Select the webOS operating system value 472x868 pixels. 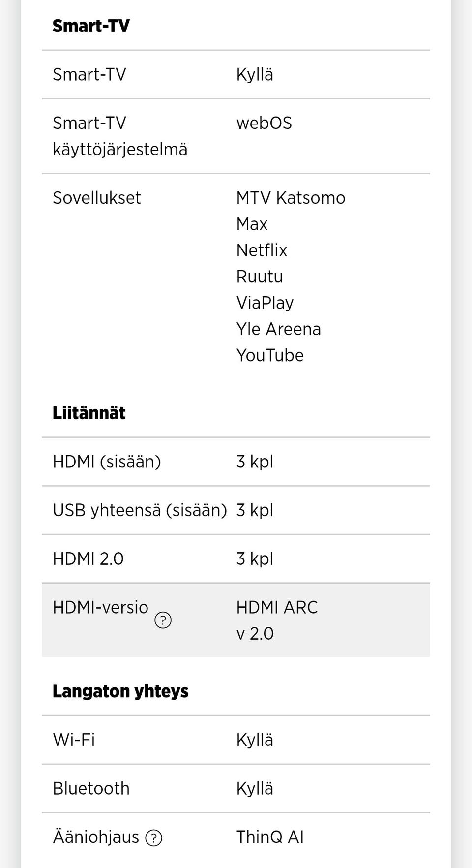pyautogui.click(x=264, y=123)
